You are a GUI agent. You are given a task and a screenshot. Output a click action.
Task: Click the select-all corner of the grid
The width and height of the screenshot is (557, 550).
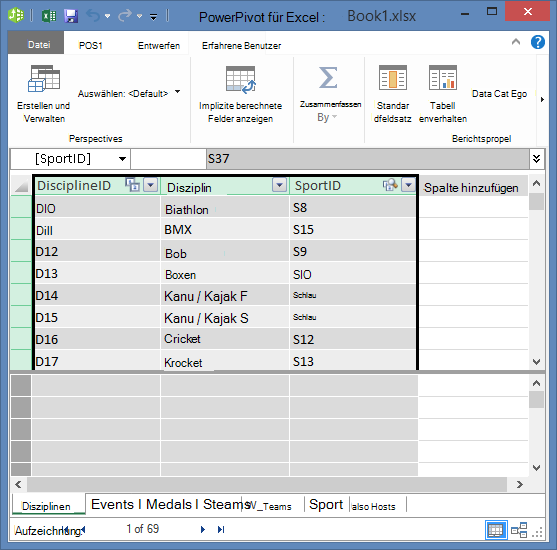pos(21,185)
